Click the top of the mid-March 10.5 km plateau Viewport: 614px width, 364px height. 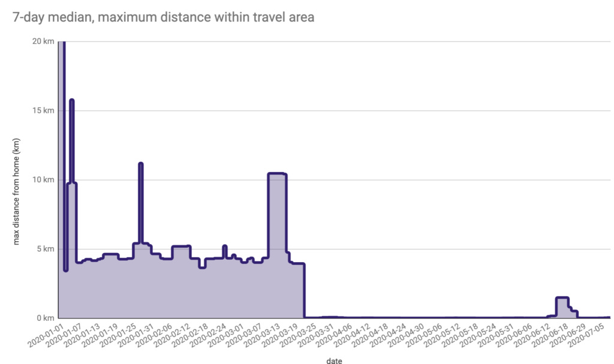pos(277,173)
